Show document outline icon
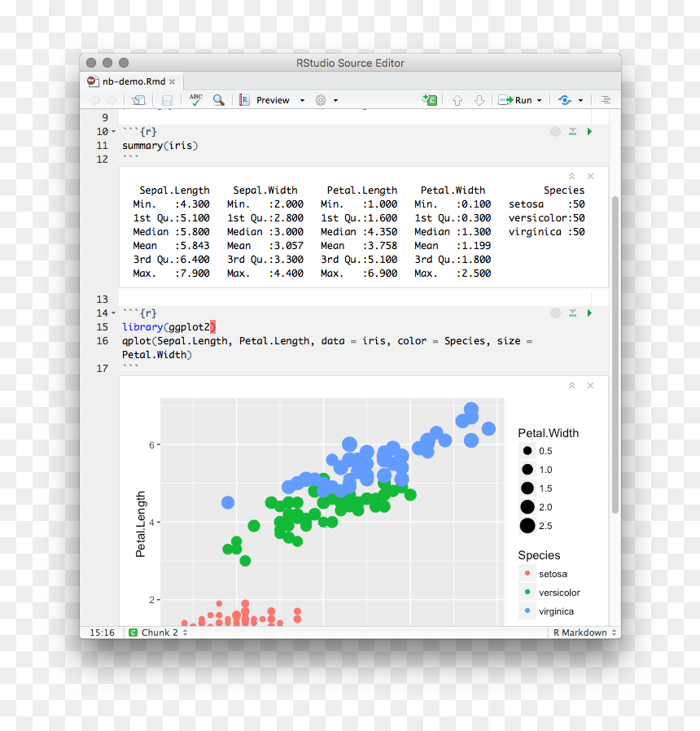700x731 pixels. click(x=606, y=100)
